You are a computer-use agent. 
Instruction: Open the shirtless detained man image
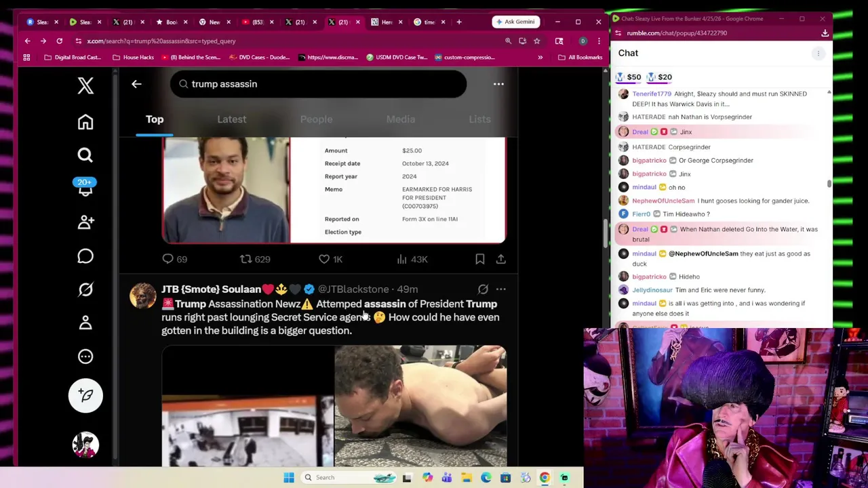tap(420, 406)
